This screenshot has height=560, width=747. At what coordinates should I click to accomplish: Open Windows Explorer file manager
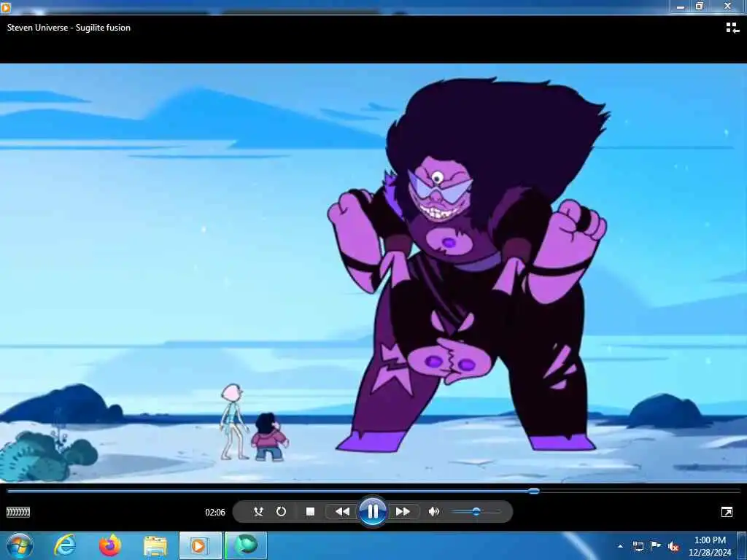(x=155, y=546)
